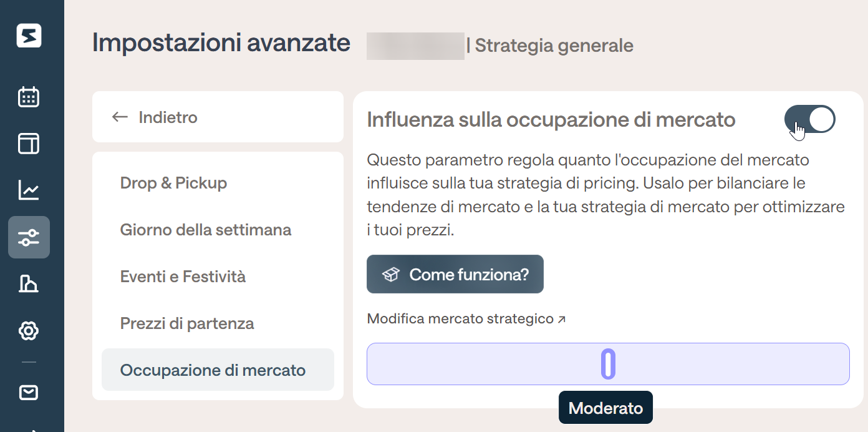The width and height of the screenshot is (868, 432).
Task: Click the layout panel sidebar icon
Action: (x=29, y=144)
